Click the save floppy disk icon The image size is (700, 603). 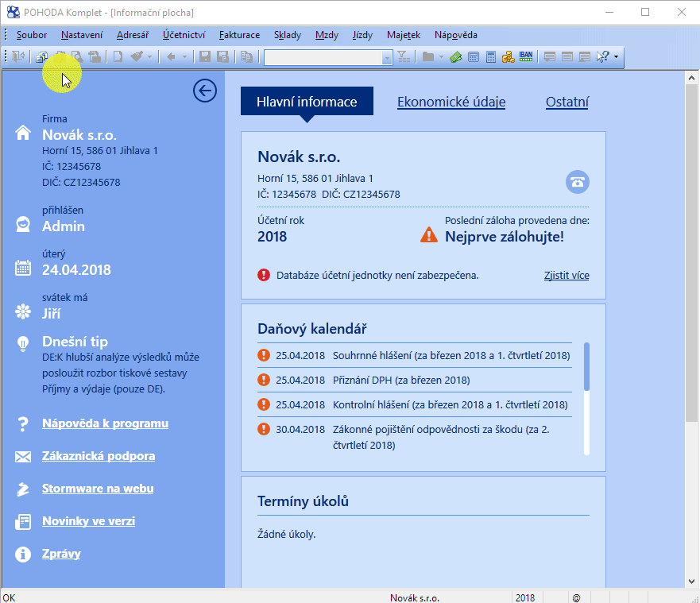[205, 56]
